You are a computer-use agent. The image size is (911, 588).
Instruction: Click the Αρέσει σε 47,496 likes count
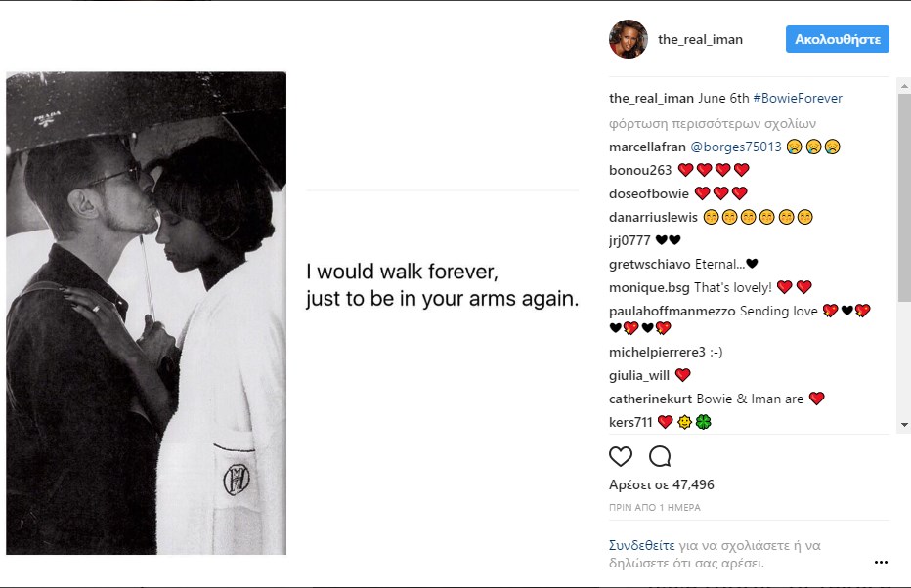click(x=661, y=484)
